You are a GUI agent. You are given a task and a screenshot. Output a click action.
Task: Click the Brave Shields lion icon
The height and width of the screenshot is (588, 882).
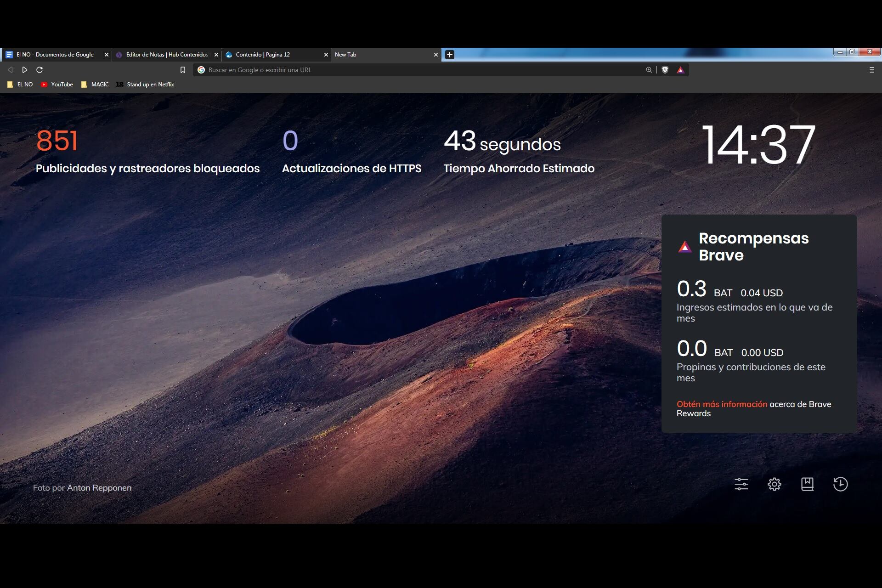[x=665, y=70]
